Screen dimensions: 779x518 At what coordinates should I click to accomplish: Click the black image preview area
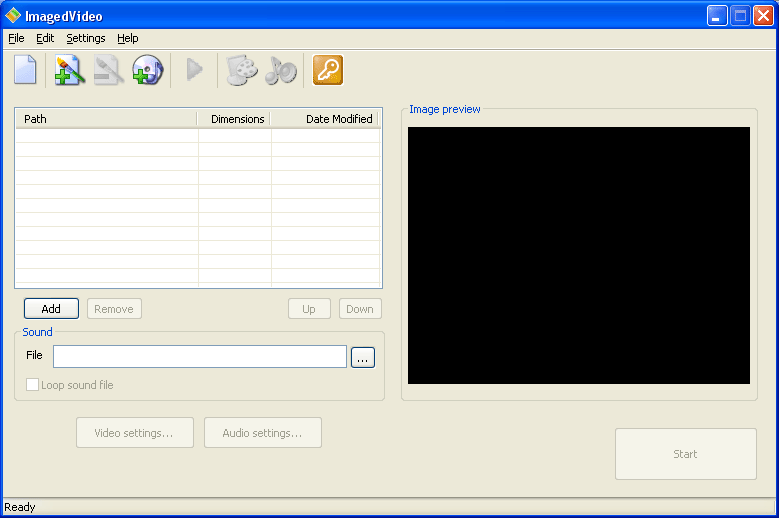coord(579,255)
